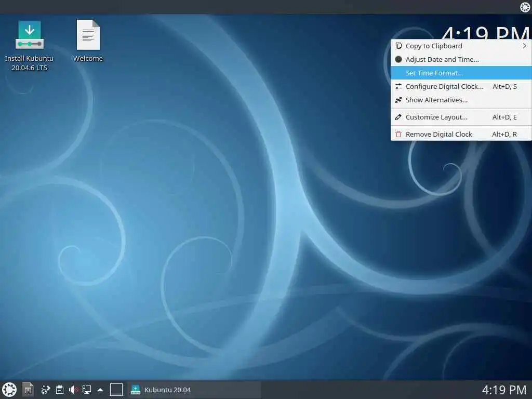This screenshot has width=532, height=399.
Task: Click the large desktop clock widget
Action: coord(485,33)
